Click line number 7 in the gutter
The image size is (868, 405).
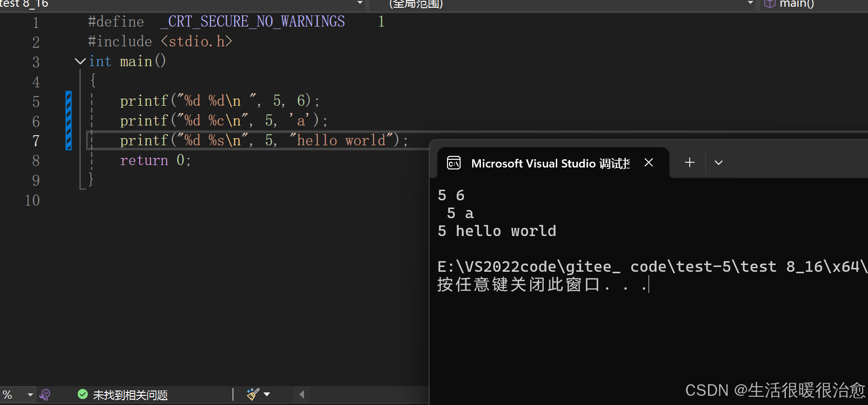[x=36, y=141]
